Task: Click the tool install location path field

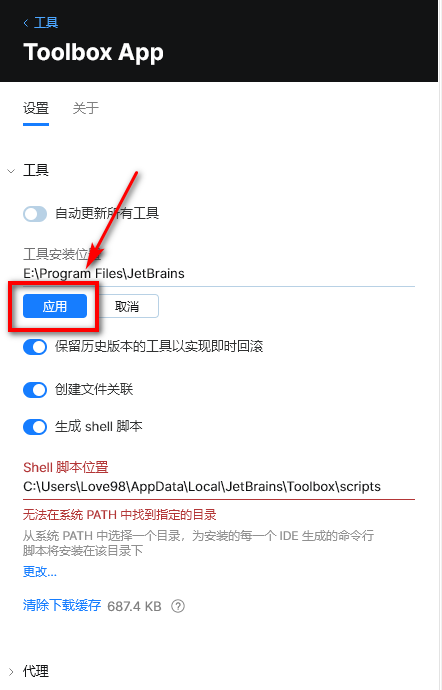Action: pyautogui.click(x=219, y=274)
